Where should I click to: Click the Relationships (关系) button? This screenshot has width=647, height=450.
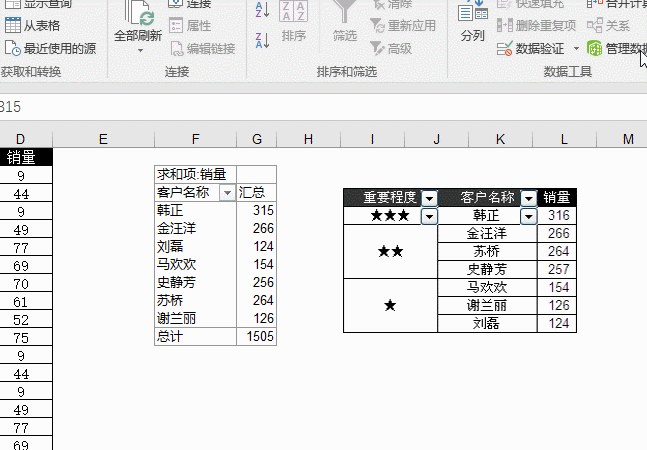(610, 26)
